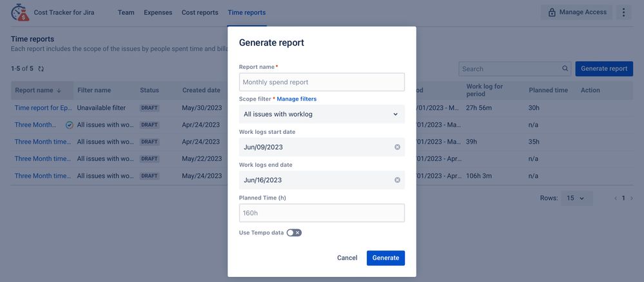Sort by Report name arrow icon

[x=59, y=90]
